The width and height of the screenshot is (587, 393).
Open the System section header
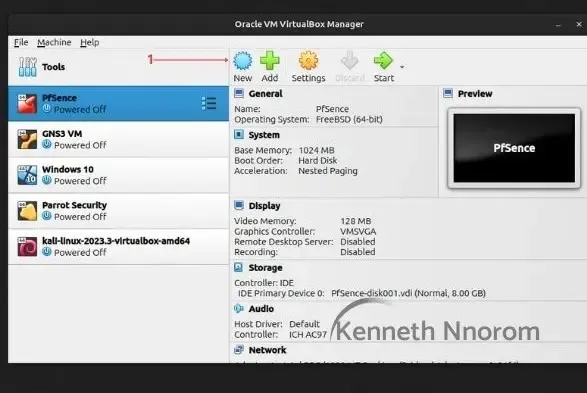[x=264, y=135]
